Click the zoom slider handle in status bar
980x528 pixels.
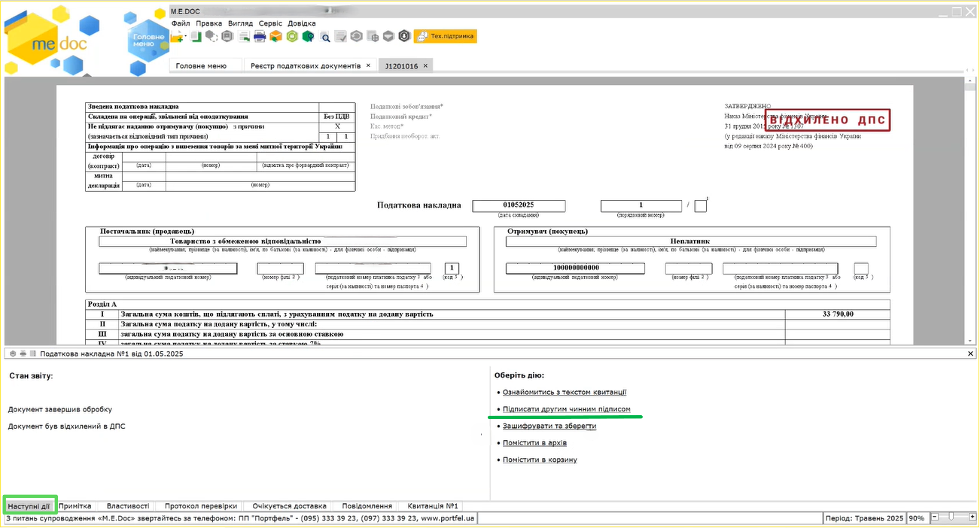(951, 517)
